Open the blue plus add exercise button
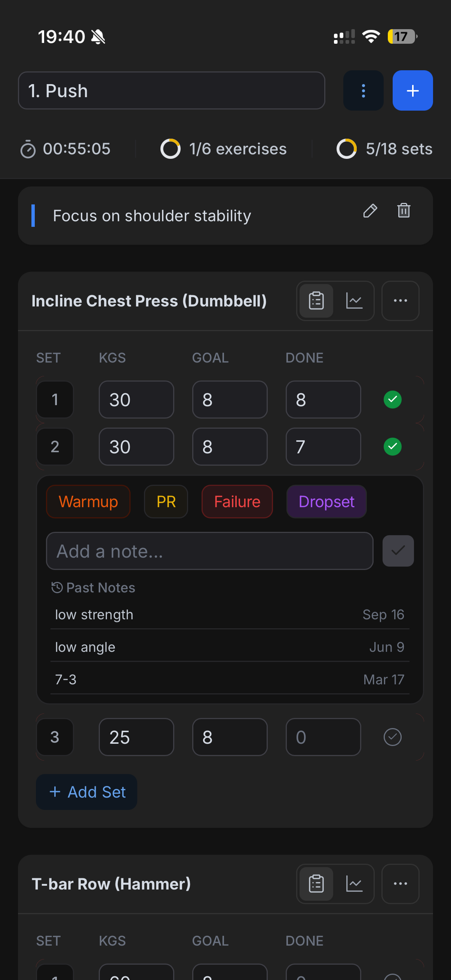The image size is (451, 980). tap(412, 90)
